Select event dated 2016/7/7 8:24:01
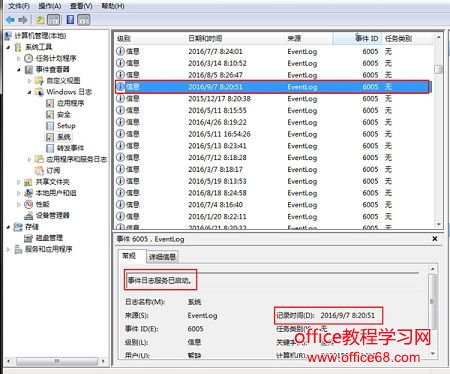The image size is (450, 374). pos(273,51)
